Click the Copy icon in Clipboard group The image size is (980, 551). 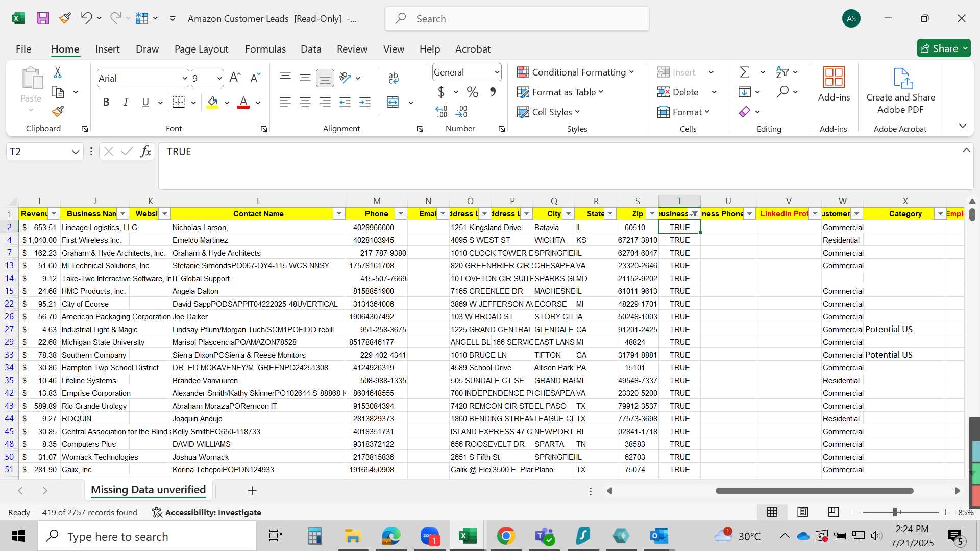click(x=58, y=92)
